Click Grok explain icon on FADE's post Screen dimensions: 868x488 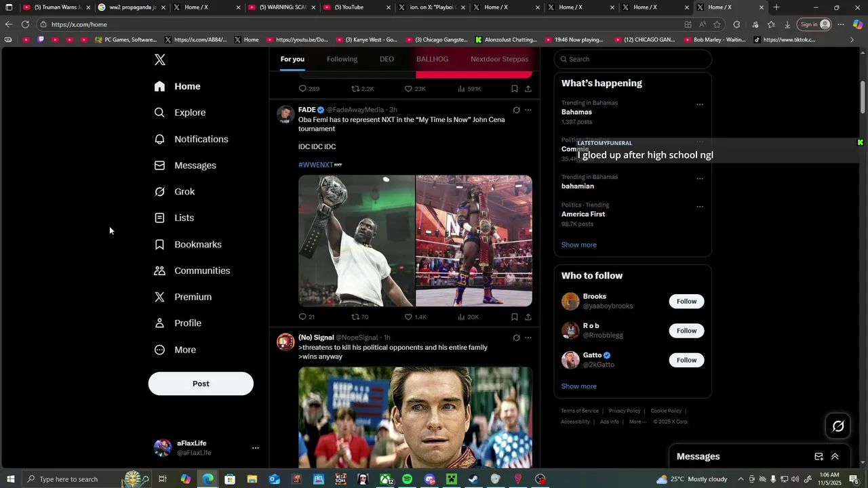516,110
